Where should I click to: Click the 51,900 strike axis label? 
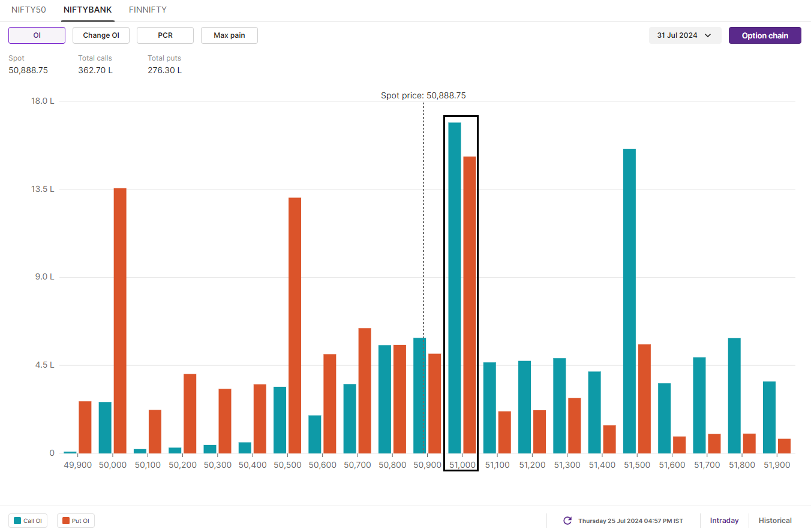coord(777,465)
